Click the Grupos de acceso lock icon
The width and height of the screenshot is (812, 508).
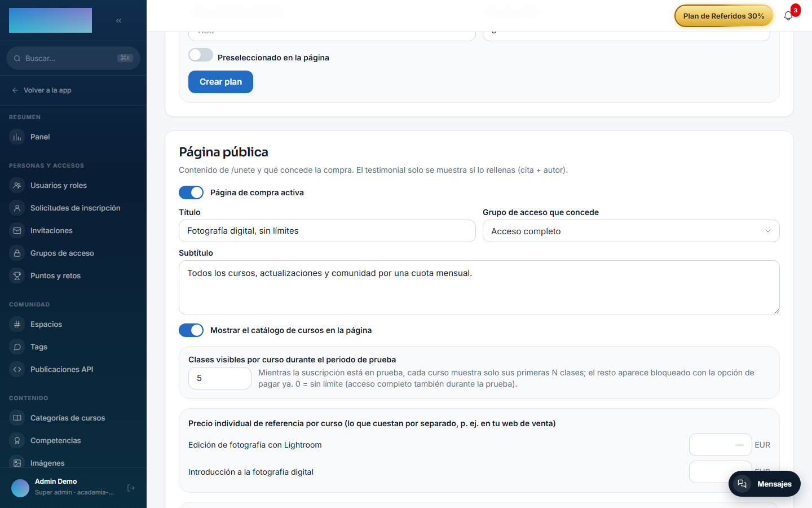tap(17, 253)
